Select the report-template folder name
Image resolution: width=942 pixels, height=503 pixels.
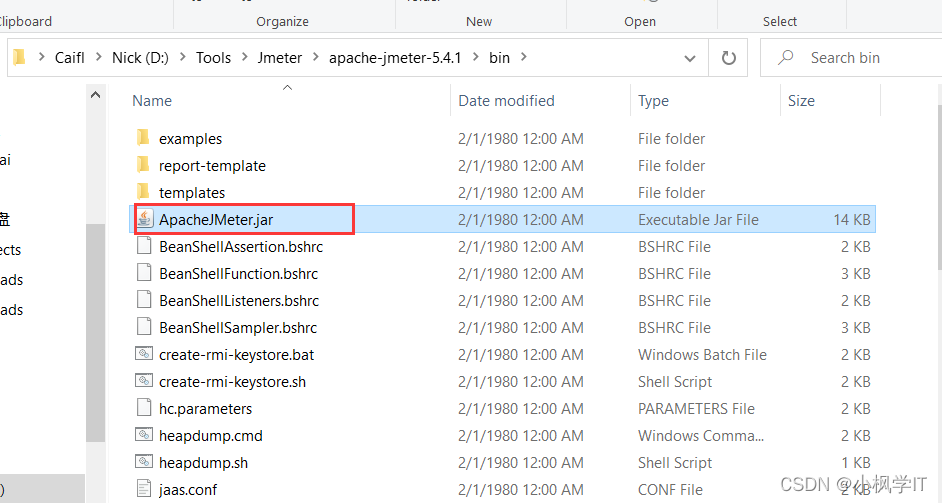(212, 166)
